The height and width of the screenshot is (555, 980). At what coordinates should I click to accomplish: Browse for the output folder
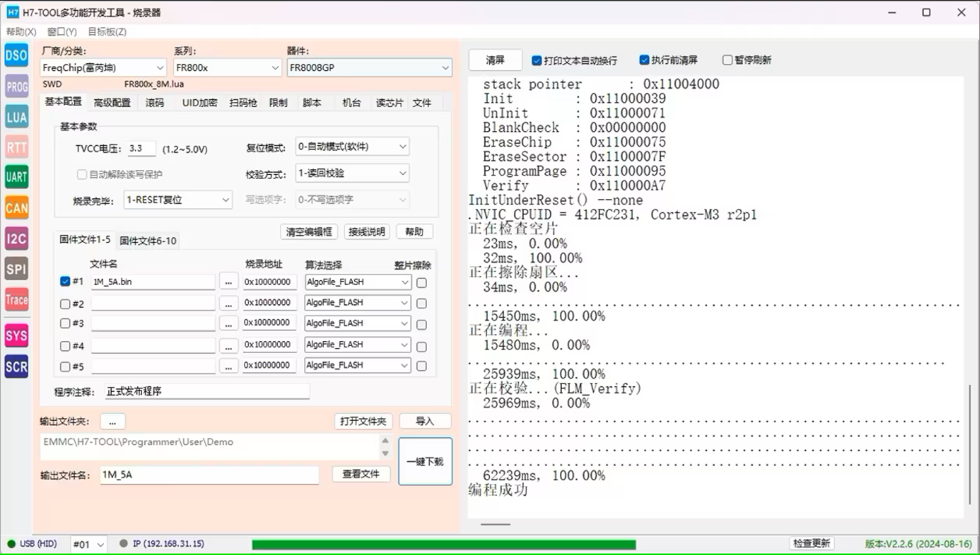tap(112, 422)
